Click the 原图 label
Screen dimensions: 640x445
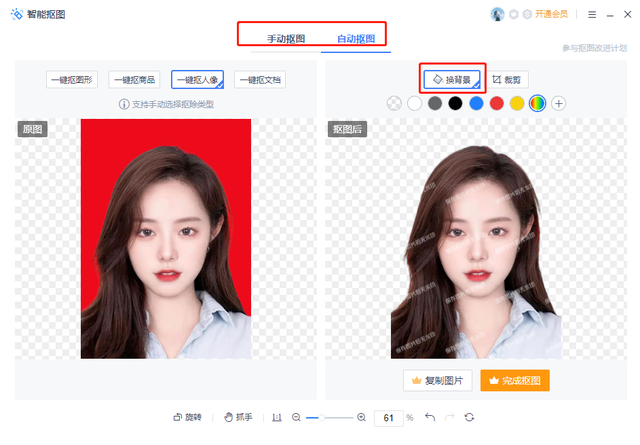click(x=33, y=129)
